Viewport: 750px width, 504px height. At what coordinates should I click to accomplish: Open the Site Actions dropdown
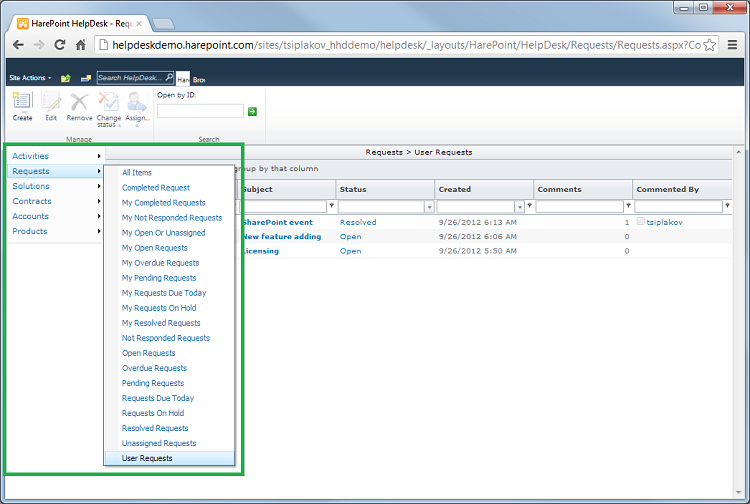point(30,78)
